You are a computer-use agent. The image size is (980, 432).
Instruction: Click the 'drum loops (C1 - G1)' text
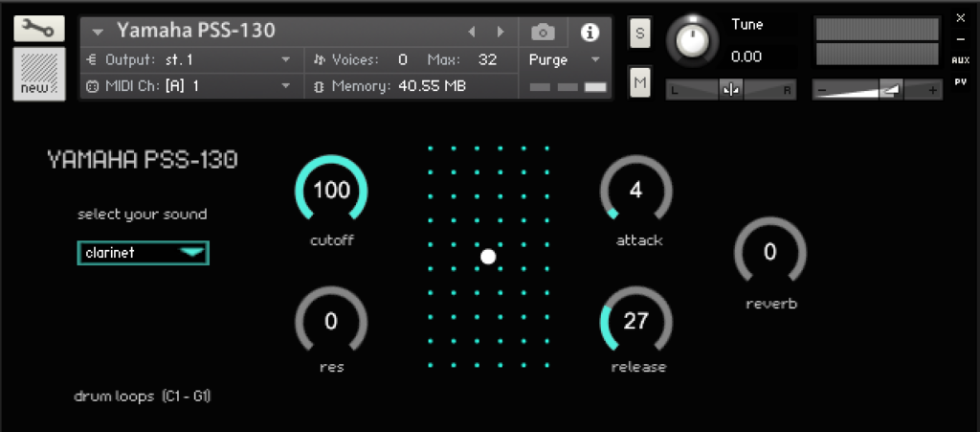(x=143, y=397)
